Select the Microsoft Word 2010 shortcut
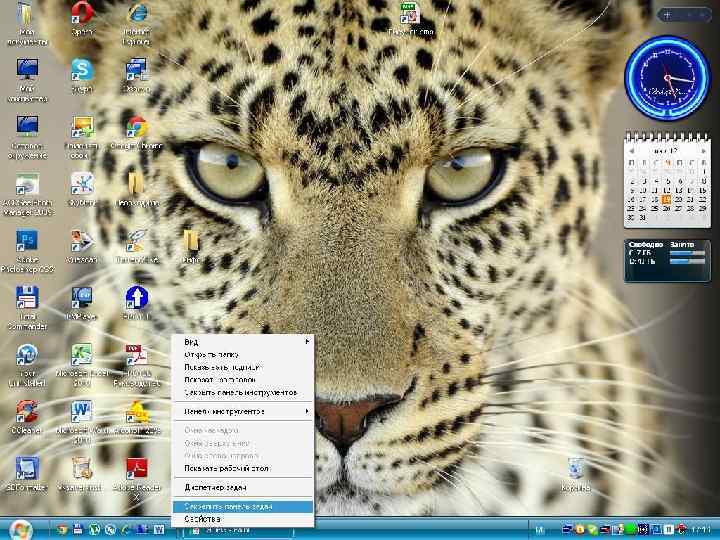Image resolution: width=720 pixels, height=540 pixels. pos(82,422)
